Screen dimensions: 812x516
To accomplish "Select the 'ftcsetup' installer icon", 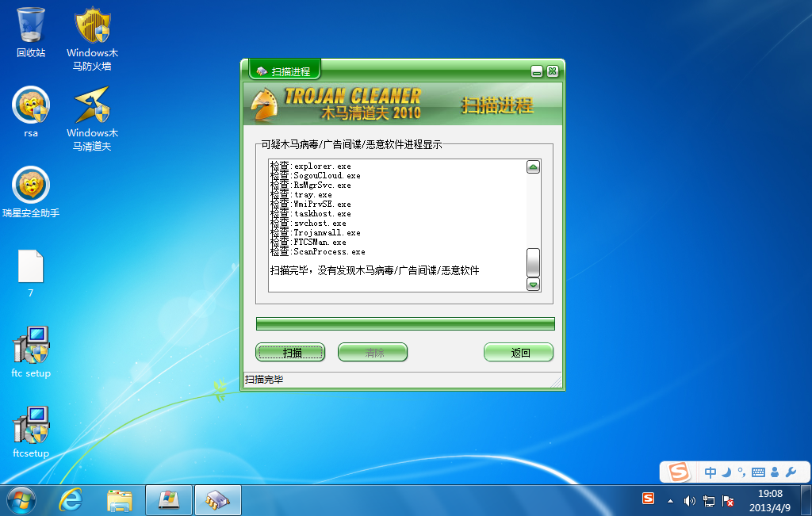I will tap(31, 432).
